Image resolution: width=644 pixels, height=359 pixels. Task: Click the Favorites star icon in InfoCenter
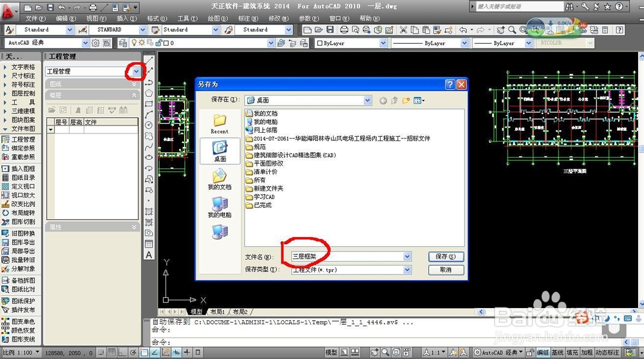(x=607, y=6)
